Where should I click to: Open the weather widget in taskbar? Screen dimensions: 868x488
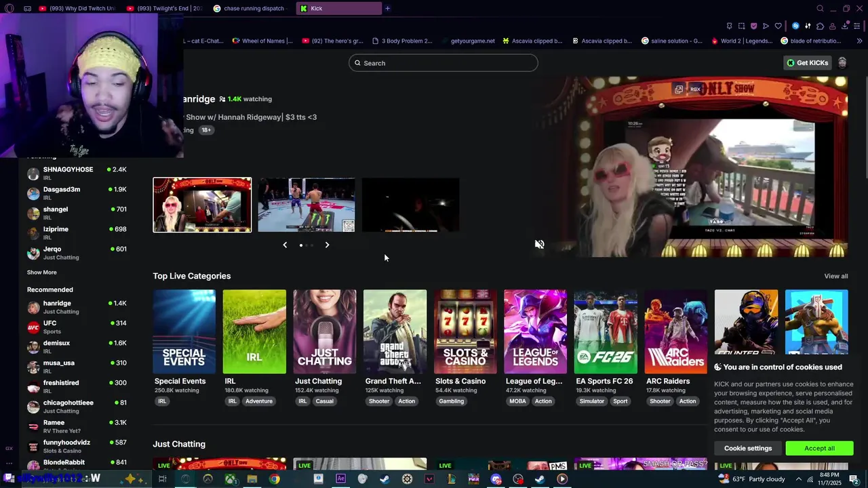coord(752,479)
